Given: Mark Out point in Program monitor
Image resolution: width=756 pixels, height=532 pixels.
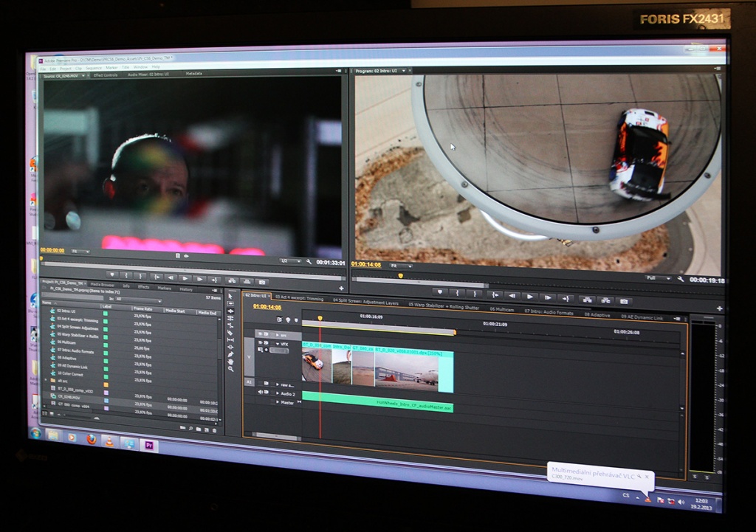Looking at the screenshot, I should (475, 294).
